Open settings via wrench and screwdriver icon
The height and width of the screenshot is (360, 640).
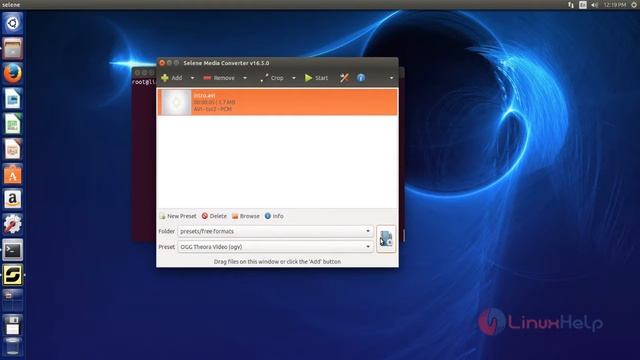point(344,78)
